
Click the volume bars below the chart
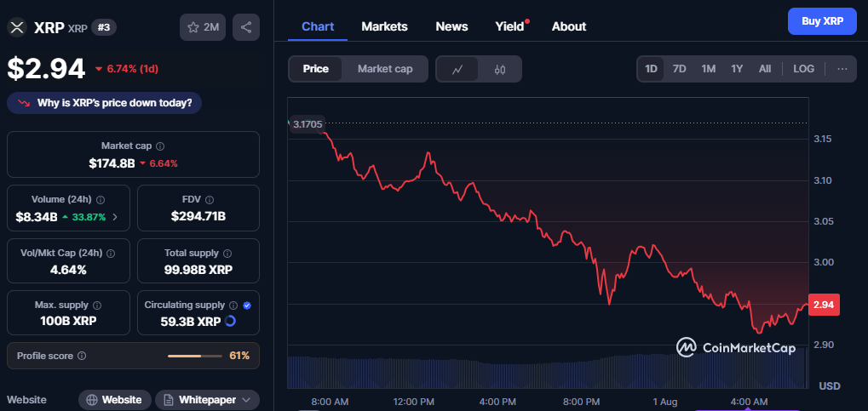click(548, 371)
